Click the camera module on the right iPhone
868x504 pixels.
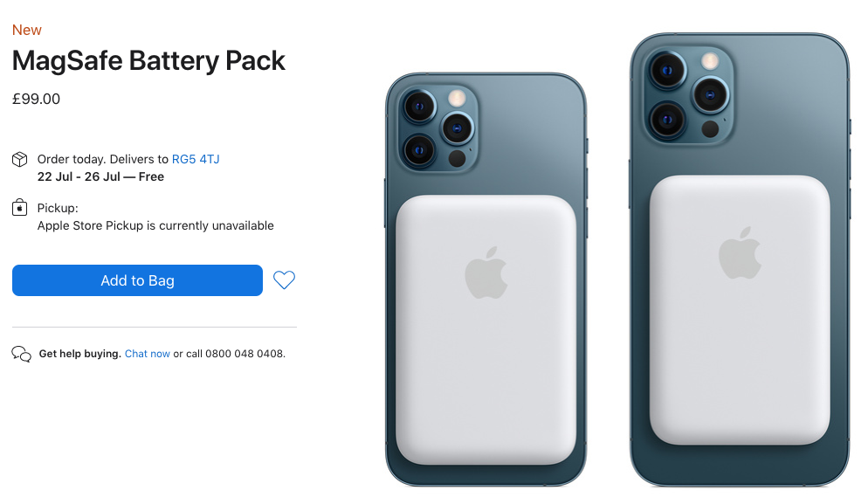pos(689,96)
